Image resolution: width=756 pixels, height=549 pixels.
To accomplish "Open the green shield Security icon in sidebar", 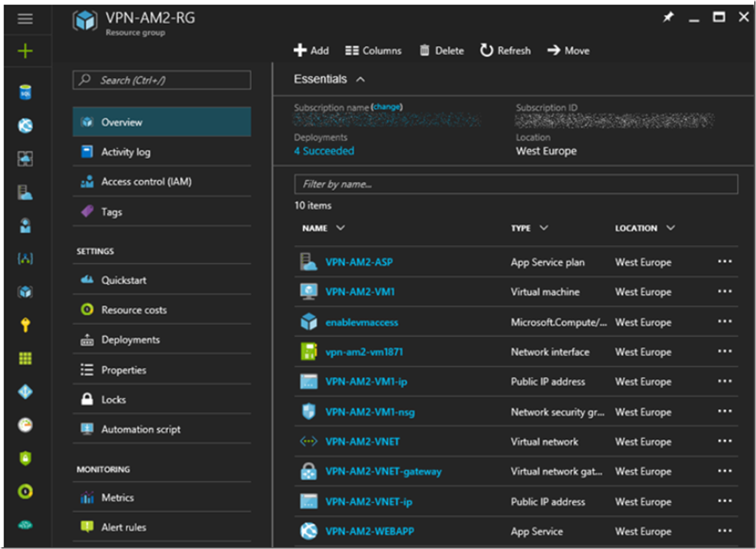I will 25,458.
